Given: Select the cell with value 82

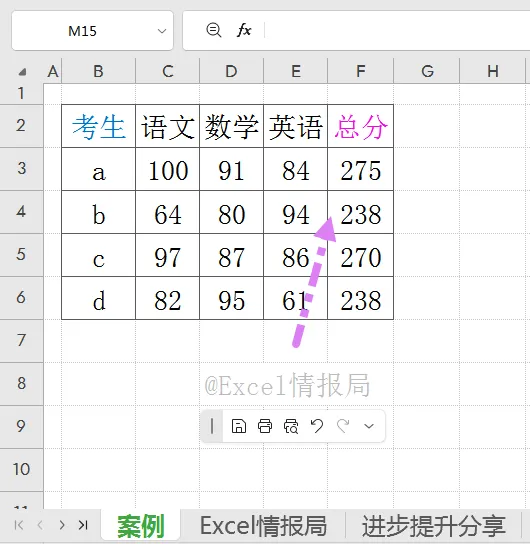Looking at the screenshot, I should 168,298.
